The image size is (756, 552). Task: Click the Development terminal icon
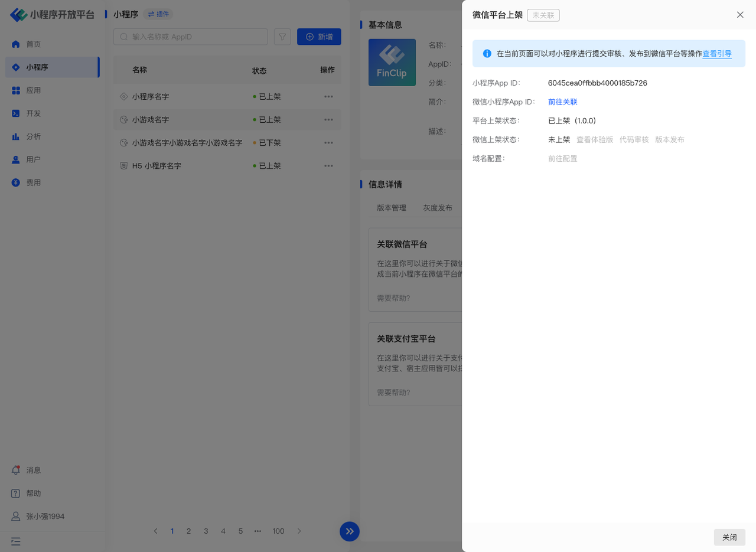click(16, 113)
